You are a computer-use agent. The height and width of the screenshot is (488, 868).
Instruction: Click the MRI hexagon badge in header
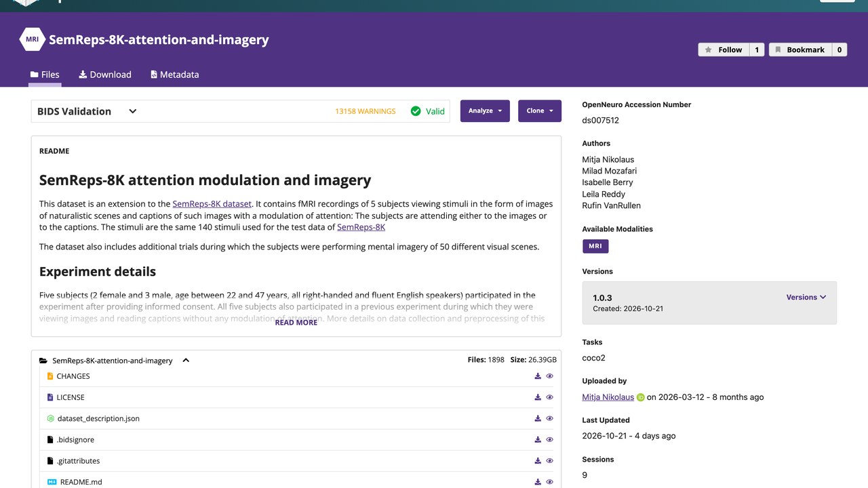[32, 39]
